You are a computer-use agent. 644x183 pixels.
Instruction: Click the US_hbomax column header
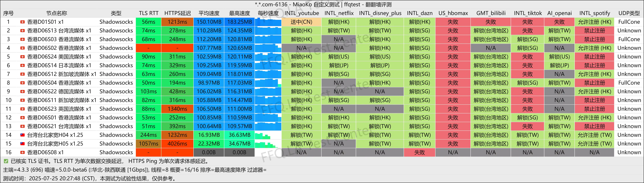tap(453, 13)
